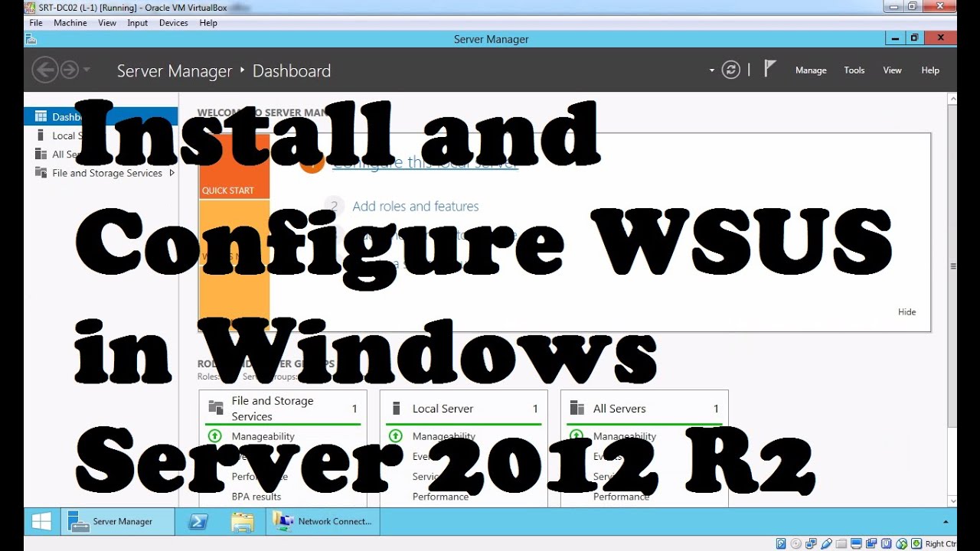Viewport: 980px width, 551px height.
Task: Click green Manageability status icon in All Servers tile
Action: click(576, 436)
